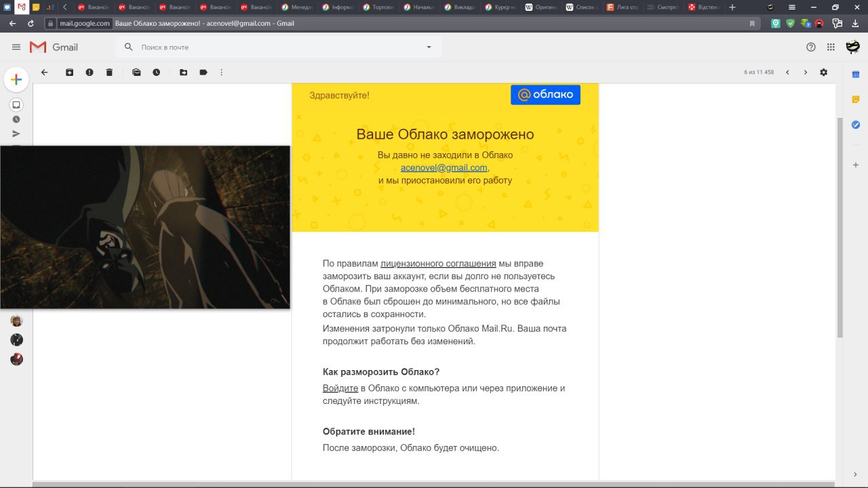Open the top Hangouts contact avatar with the face
This screenshot has width=868, height=488.
[16, 321]
